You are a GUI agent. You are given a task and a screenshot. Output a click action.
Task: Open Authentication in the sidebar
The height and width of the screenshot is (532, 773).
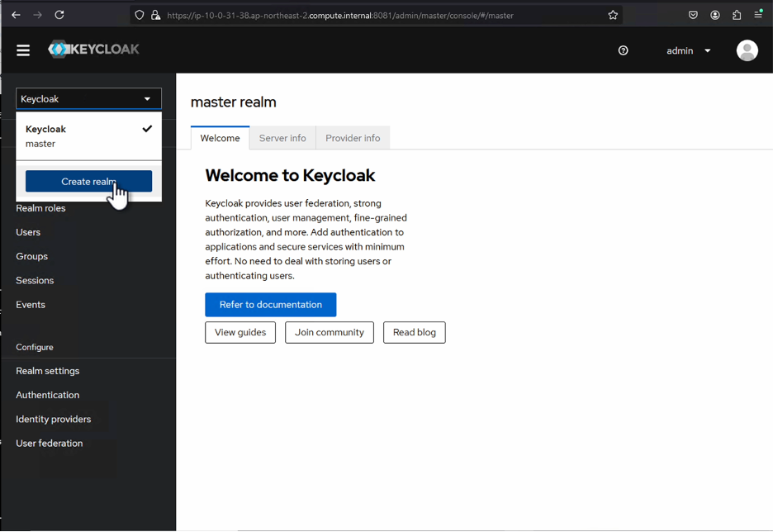pos(47,395)
